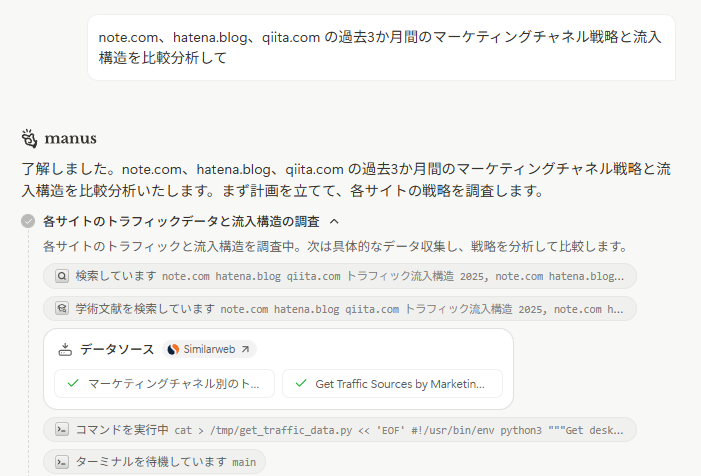Open the マーケティングチャネル別 data result

point(165,383)
